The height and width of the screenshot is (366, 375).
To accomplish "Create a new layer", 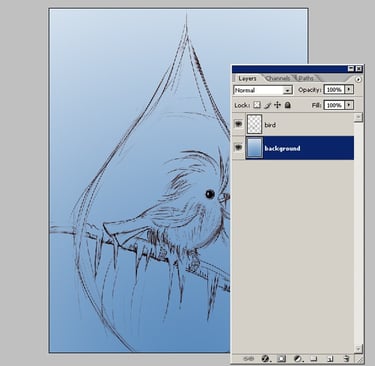I will [x=330, y=359].
